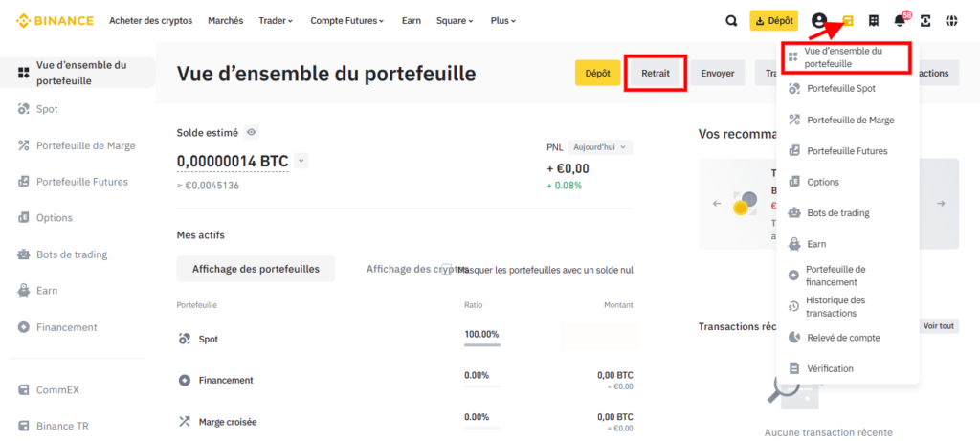
Task: Open the Marchés menu item
Action: pos(225,20)
